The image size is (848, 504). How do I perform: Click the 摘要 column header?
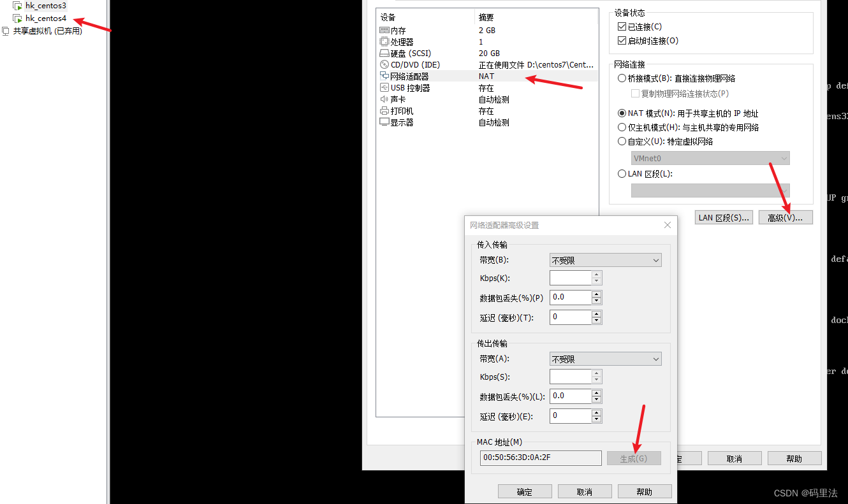[537, 17]
